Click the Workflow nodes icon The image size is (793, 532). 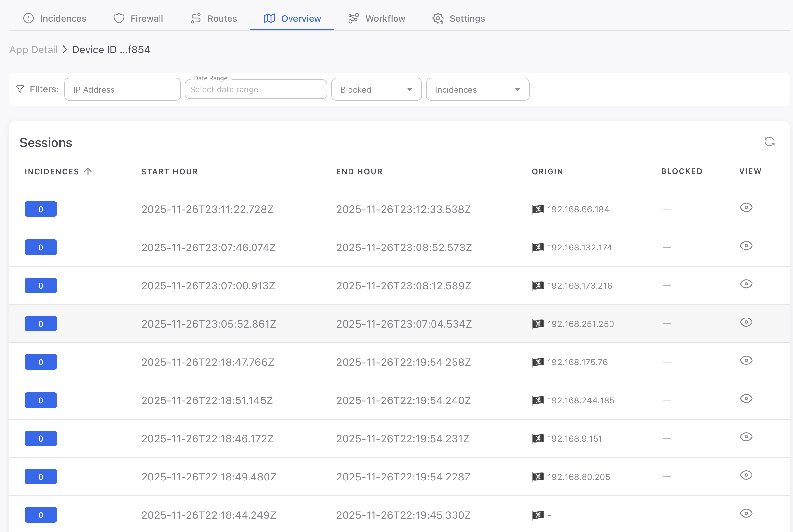(x=353, y=18)
